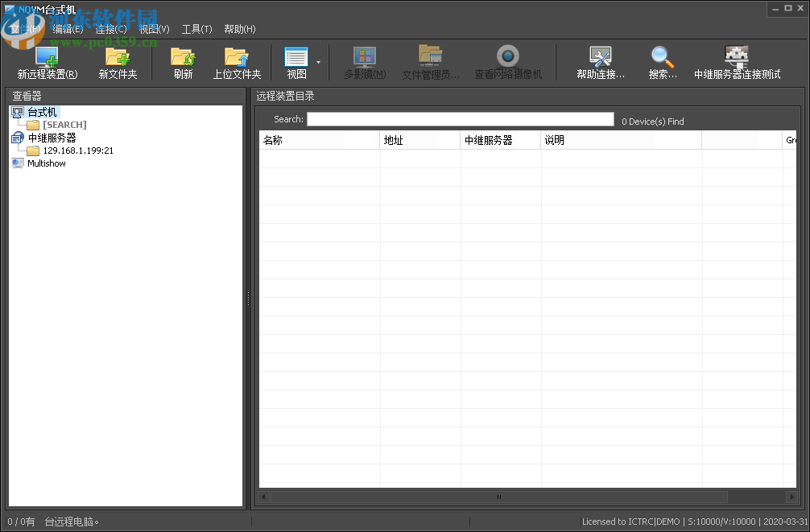Create a new folder with 新文件夹

118,63
